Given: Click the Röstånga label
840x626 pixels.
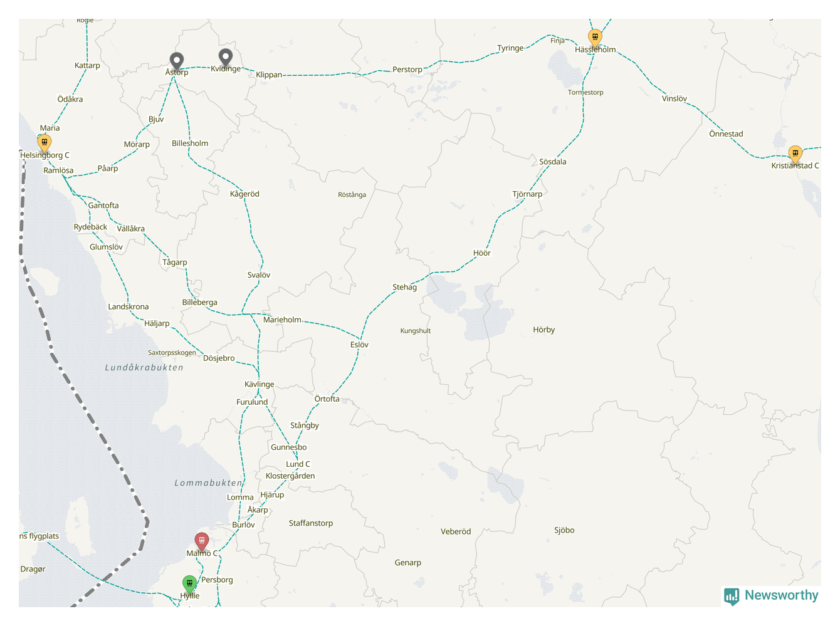Looking at the screenshot, I should click(352, 195).
